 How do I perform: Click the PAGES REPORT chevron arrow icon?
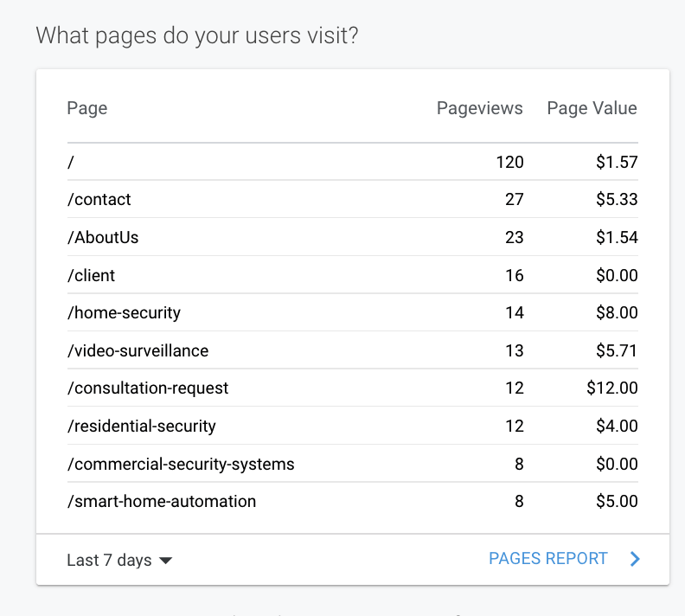635,559
